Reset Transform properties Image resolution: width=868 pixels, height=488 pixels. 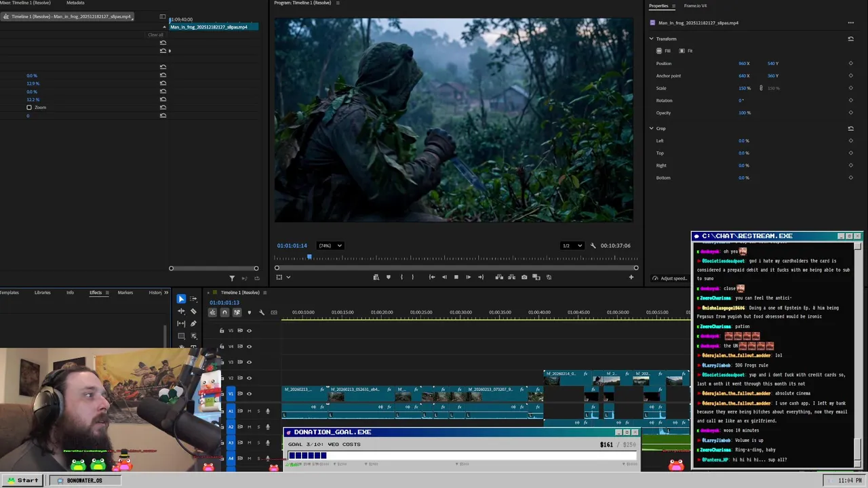click(x=850, y=39)
